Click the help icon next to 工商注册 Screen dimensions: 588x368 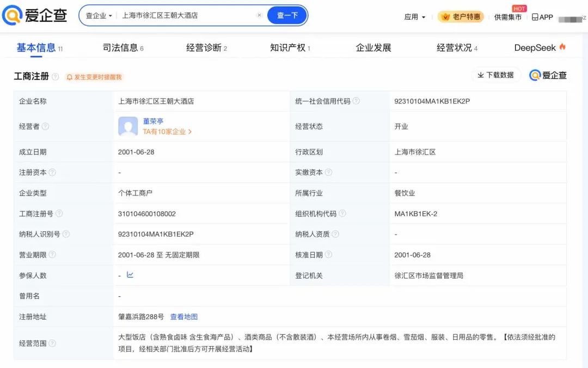pyautogui.click(x=55, y=77)
